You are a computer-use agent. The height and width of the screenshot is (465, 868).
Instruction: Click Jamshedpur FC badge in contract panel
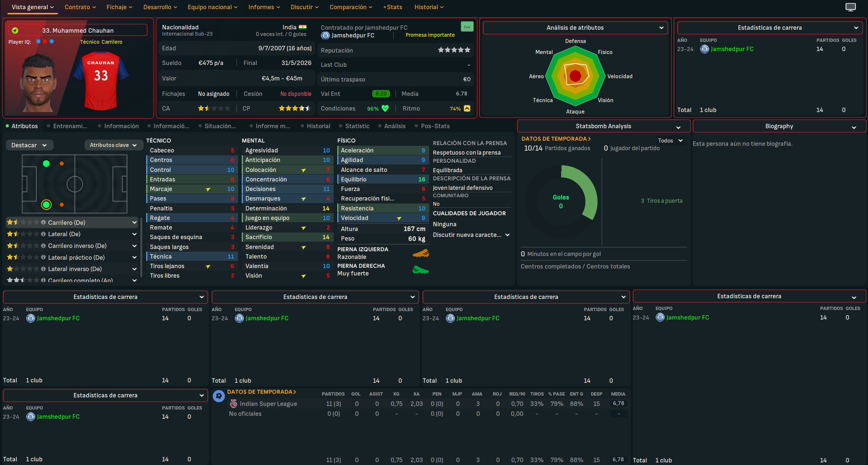click(325, 36)
